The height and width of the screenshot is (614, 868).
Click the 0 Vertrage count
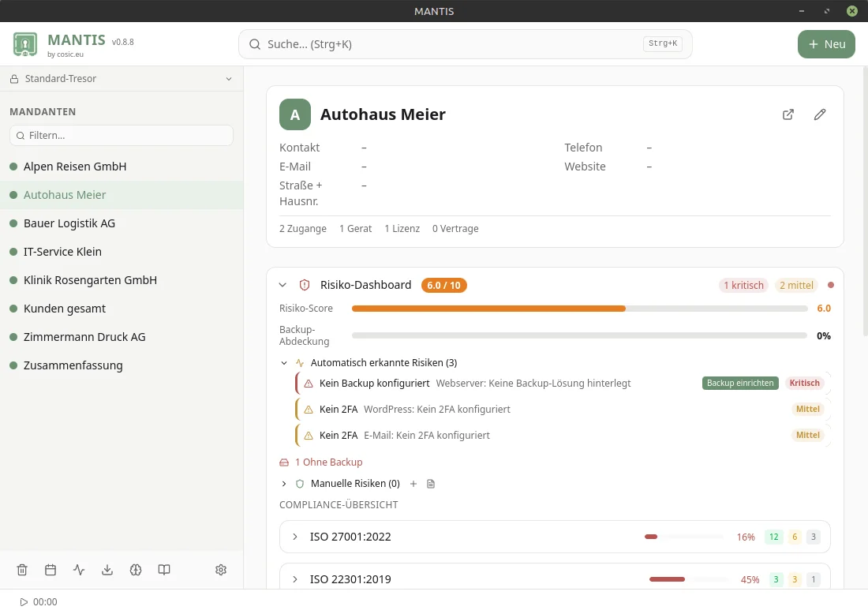coord(455,229)
